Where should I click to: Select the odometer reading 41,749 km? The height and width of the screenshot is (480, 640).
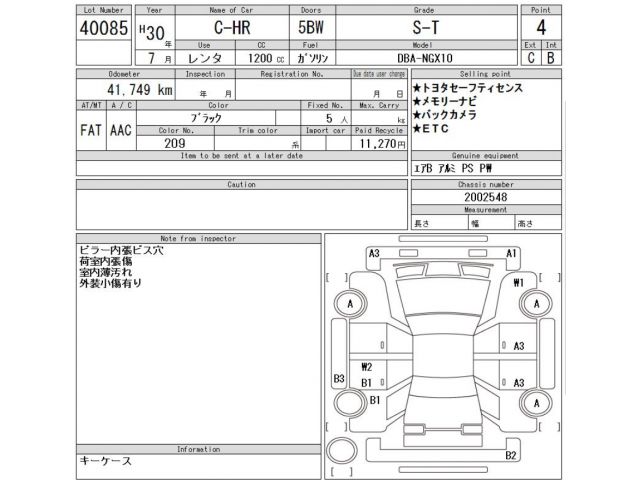pyautogui.click(x=140, y=89)
